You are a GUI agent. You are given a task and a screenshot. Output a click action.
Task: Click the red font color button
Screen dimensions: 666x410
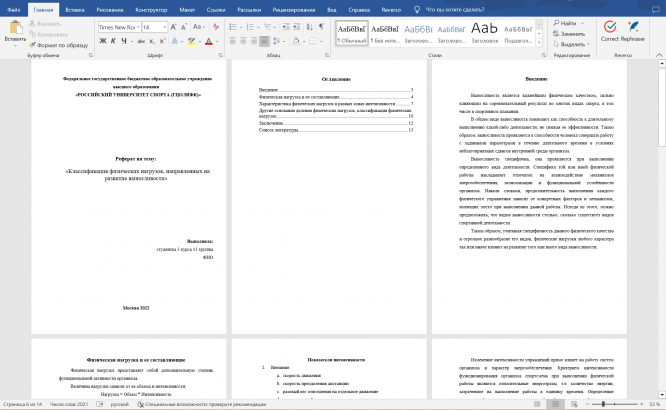pos(209,41)
